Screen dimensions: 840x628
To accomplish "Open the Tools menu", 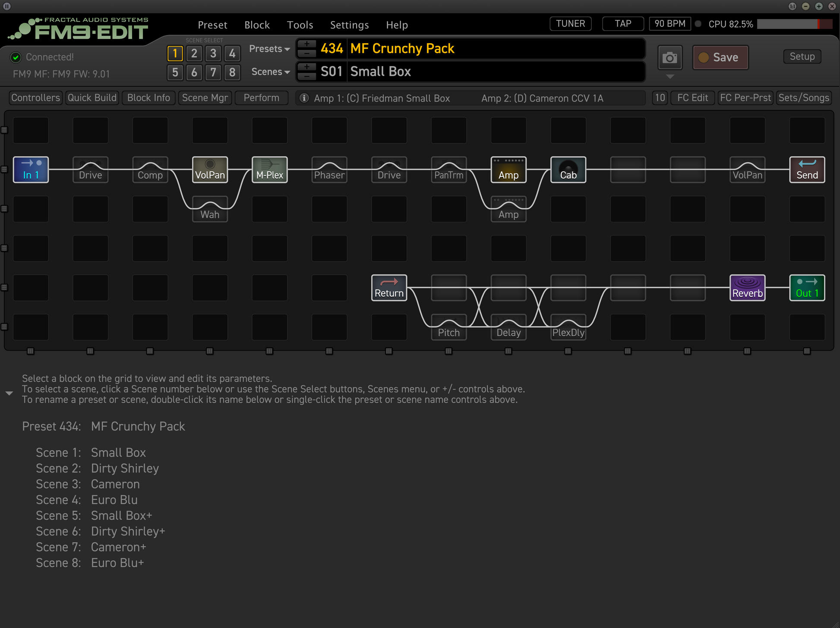I will tap(300, 25).
